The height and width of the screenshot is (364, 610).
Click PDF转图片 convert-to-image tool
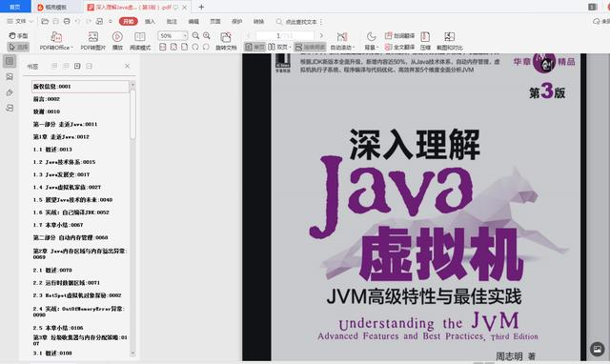tap(93, 41)
